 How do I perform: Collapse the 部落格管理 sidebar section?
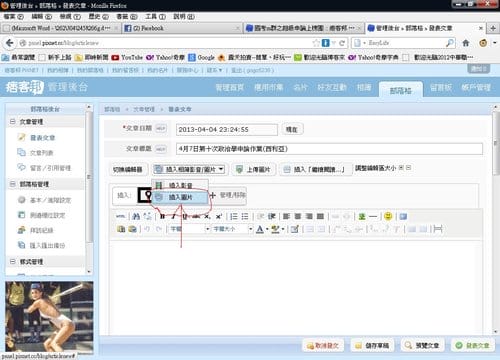click(x=12, y=184)
